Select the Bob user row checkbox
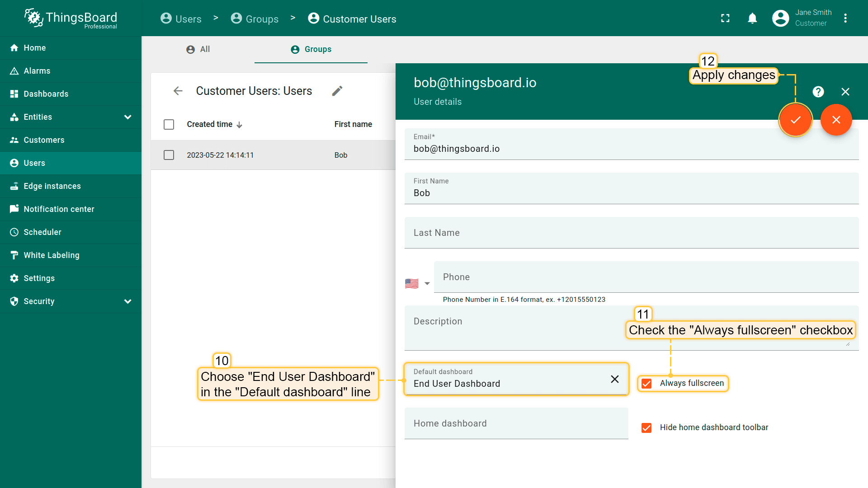The image size is (868, 488). pos(169,155)
